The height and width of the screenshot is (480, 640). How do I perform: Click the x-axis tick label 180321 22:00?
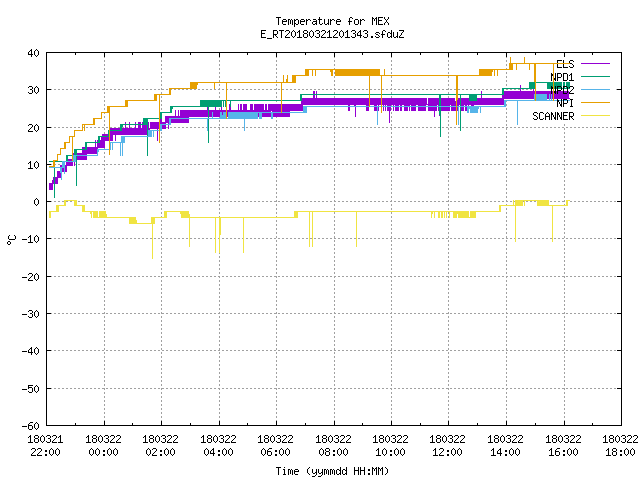pyautogui.click(x=45, y=446)
